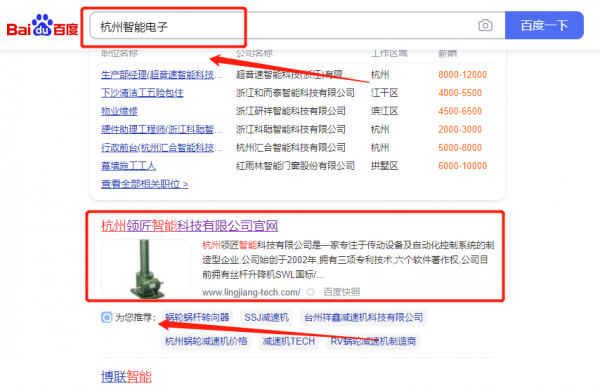
Task: Click salary value 4000-5500
Action: tap(460, 93)
